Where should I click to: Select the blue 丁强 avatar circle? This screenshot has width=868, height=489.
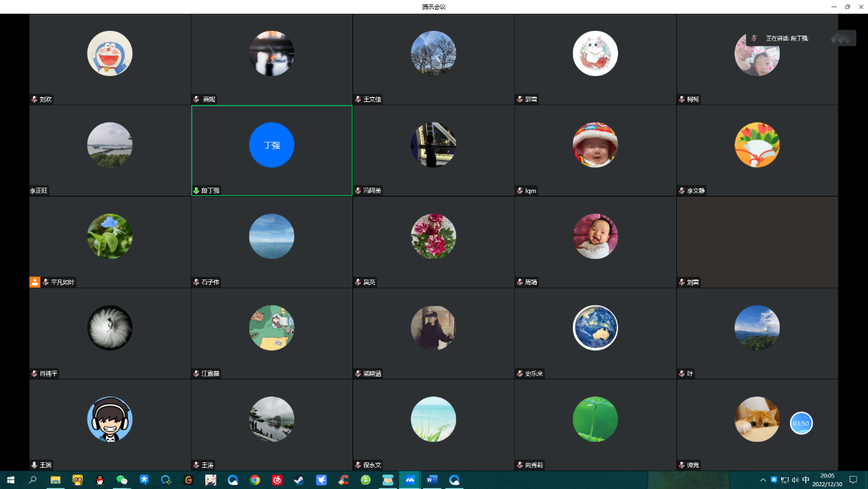[x=272, y=145]
